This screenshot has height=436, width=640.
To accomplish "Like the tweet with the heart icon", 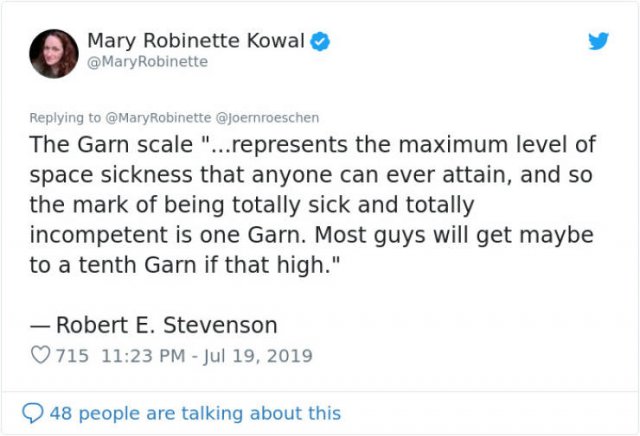I will 40,355.
